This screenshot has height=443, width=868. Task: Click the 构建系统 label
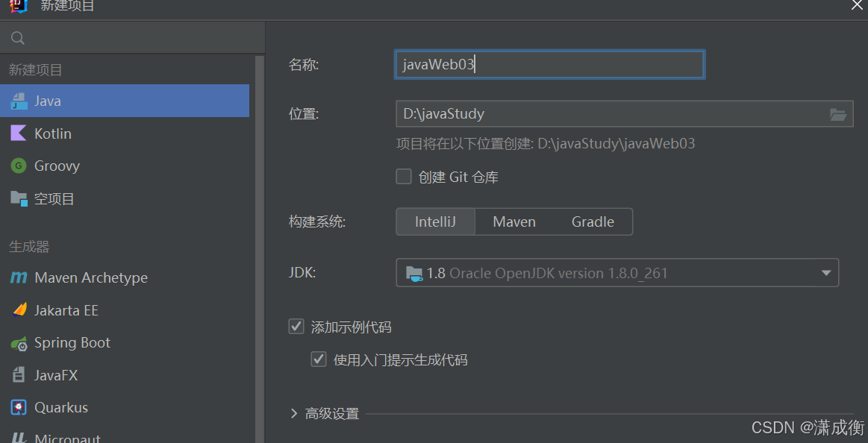[316, 221]
